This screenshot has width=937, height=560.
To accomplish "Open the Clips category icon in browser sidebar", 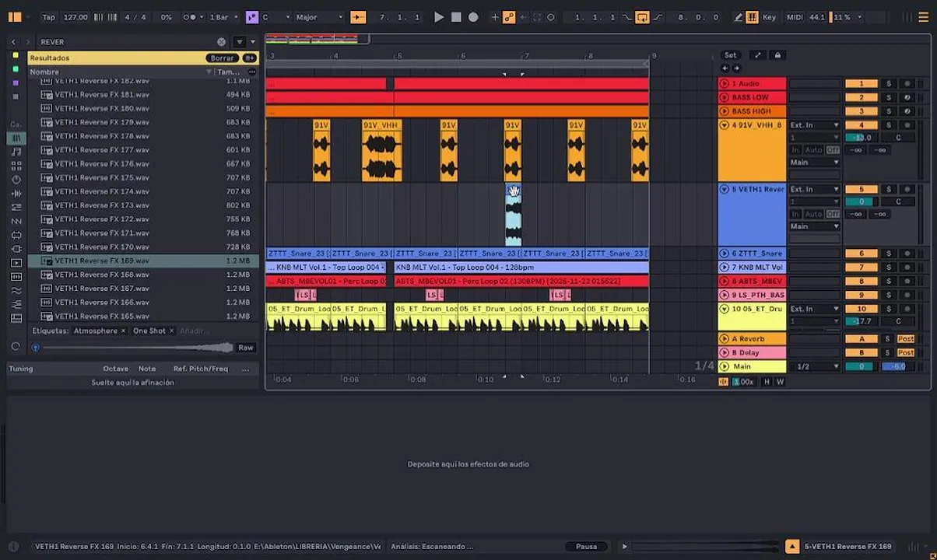I will (x=16, y=263).
